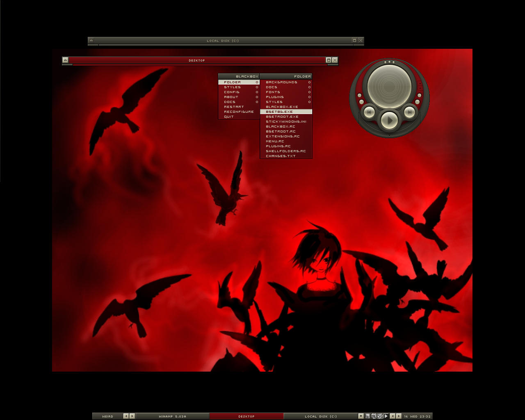Click the small down arrow on Winamp's right edge
Image resolution: width=525 pixels, height=420 pixels.
tap(420, 88)
